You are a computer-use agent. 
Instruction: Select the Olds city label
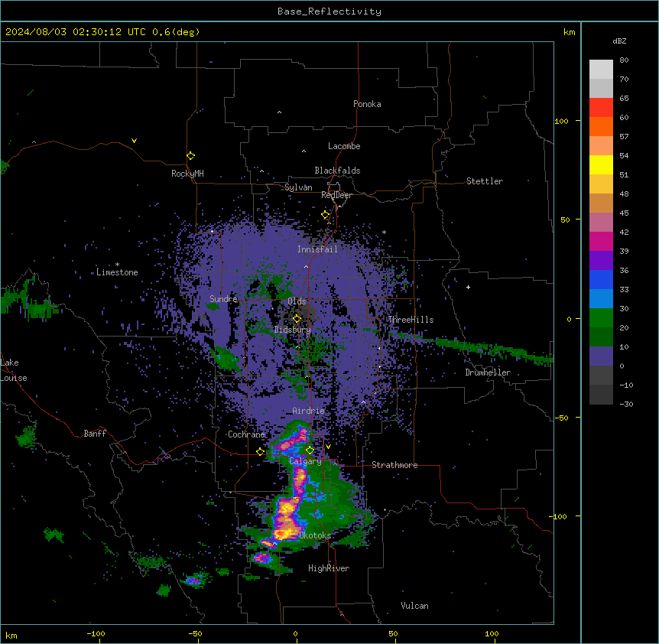(x=297, y=301)
